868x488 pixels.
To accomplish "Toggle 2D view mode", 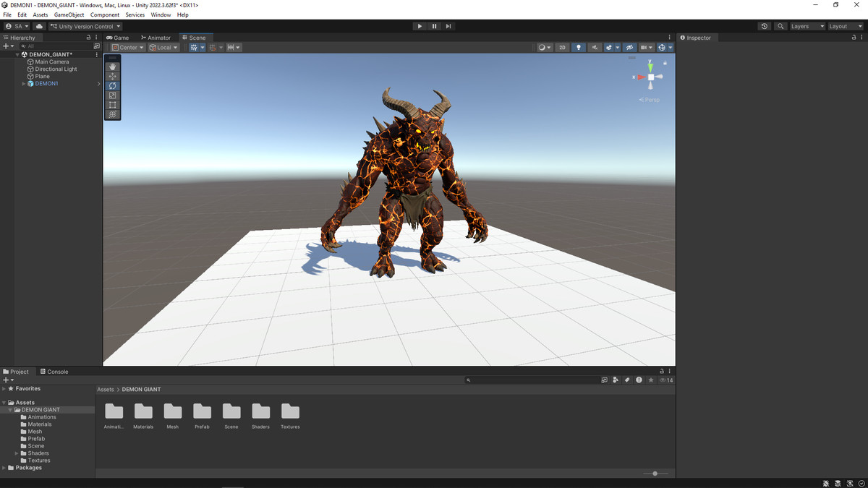I will tap(562, 48).
